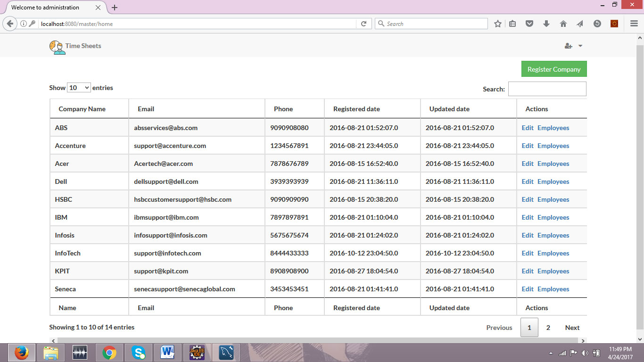
Task: Click the table Search input field
Action: [547, 89]
